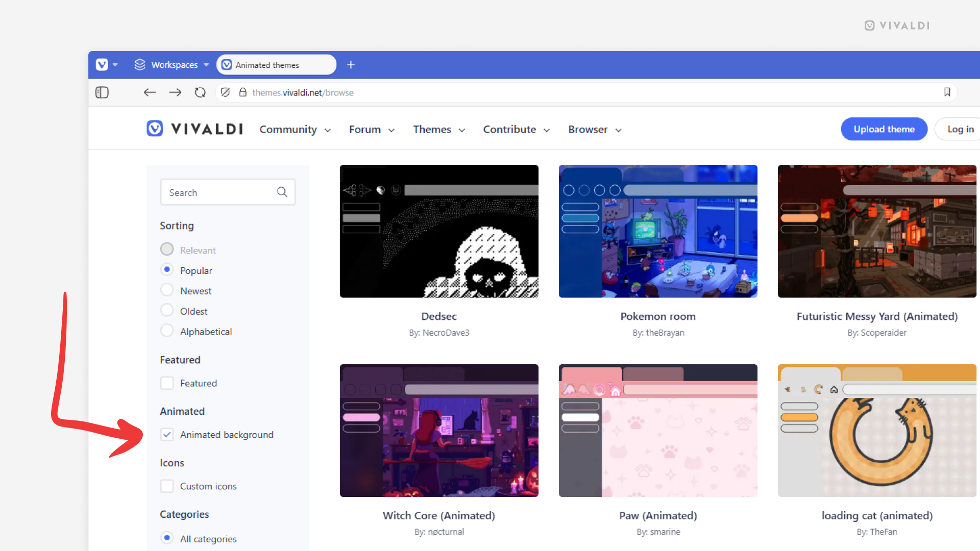Click the address bar URL
The image size is (980, 551).
click(303, 92)
